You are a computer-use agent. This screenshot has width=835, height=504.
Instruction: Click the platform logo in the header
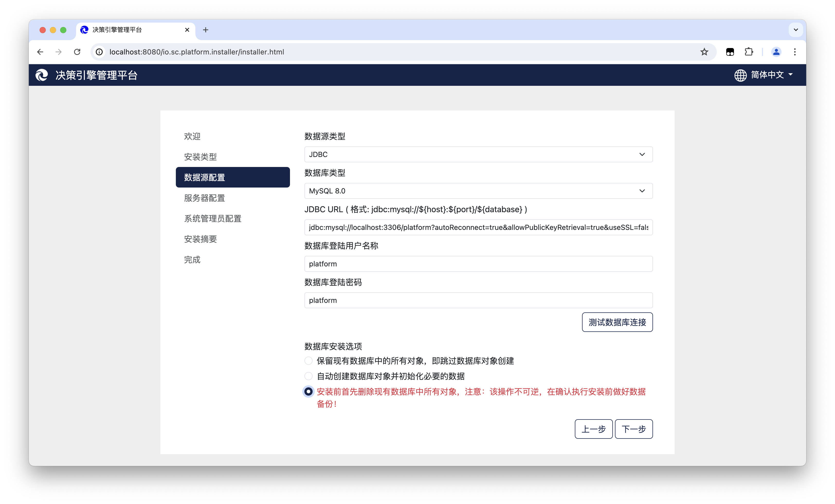(x=42, y=75)
